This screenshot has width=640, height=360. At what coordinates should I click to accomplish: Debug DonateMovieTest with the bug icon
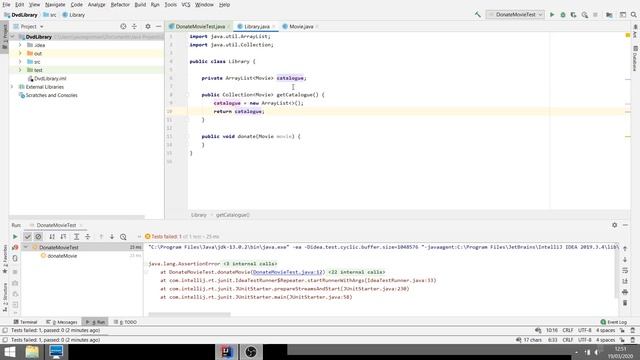[563, 15]
